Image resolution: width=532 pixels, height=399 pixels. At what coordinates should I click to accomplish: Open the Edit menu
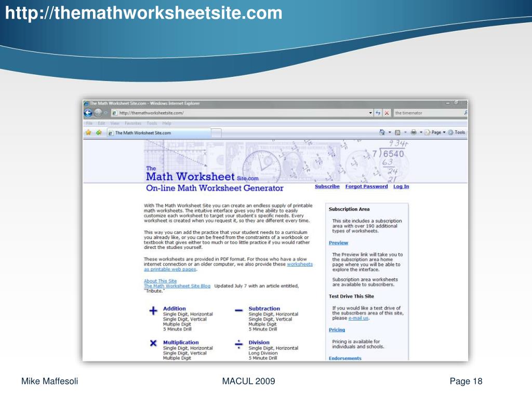coord(101,123)
